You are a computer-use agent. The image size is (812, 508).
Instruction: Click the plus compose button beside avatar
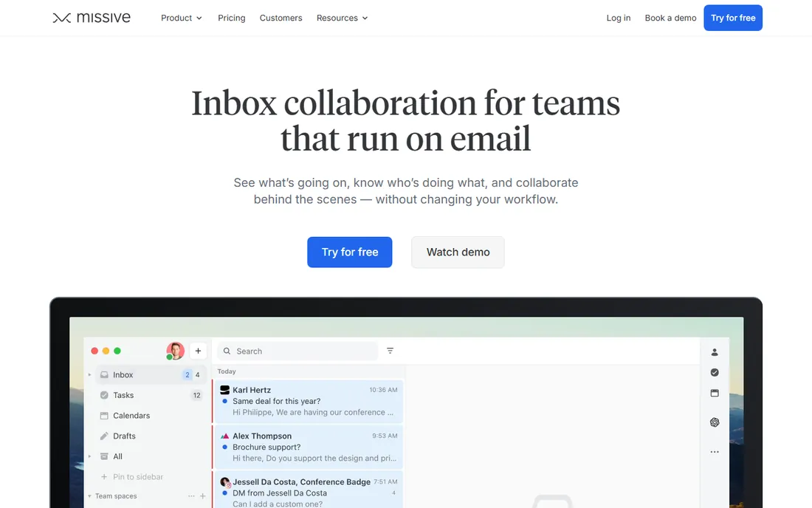[198, 351]
